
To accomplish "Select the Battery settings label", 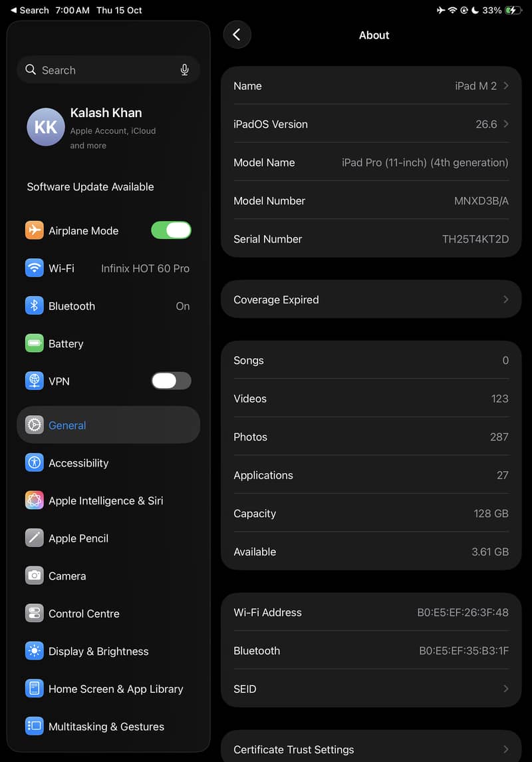I will 66,343.
